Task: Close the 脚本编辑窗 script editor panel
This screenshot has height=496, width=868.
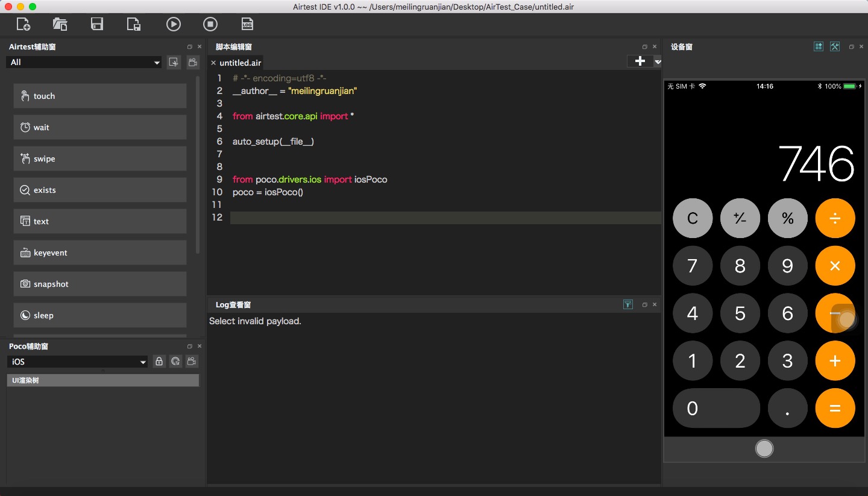Action: tap(655, 46)
